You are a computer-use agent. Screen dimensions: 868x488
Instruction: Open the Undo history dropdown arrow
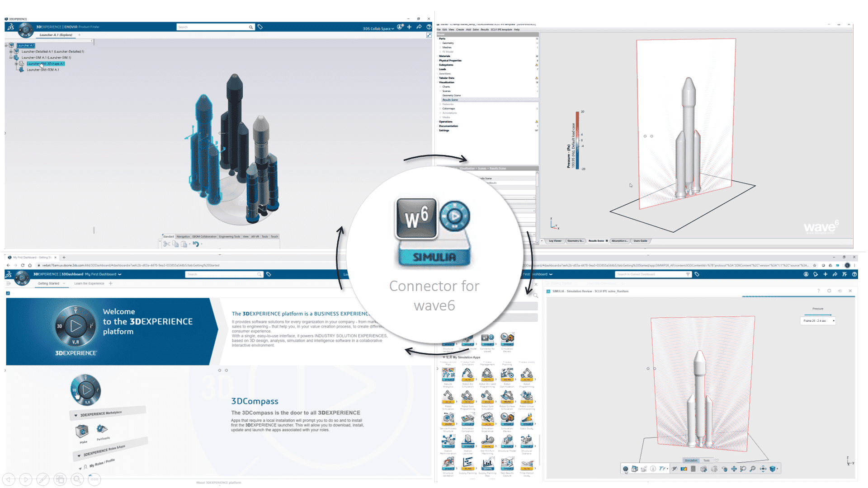202,244
